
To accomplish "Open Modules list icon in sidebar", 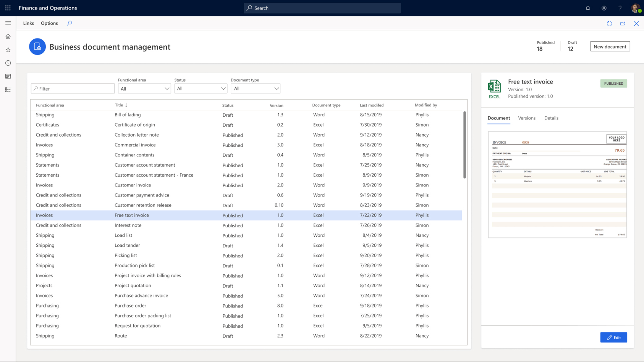I will (8, 90).
